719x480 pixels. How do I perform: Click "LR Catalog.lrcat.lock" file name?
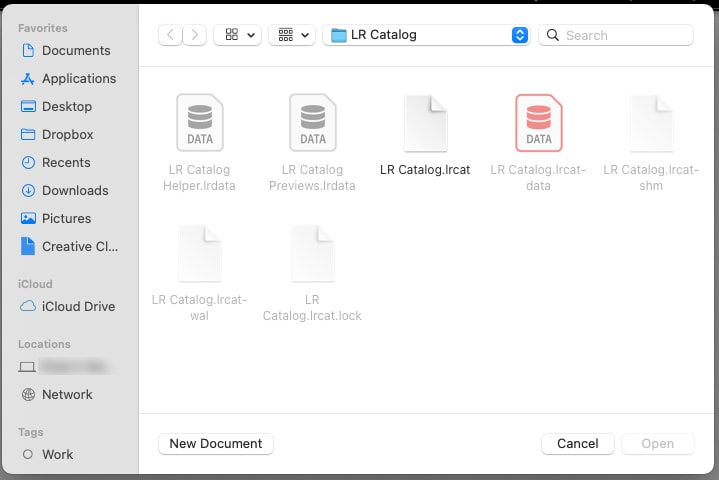[x=312, y=308]
